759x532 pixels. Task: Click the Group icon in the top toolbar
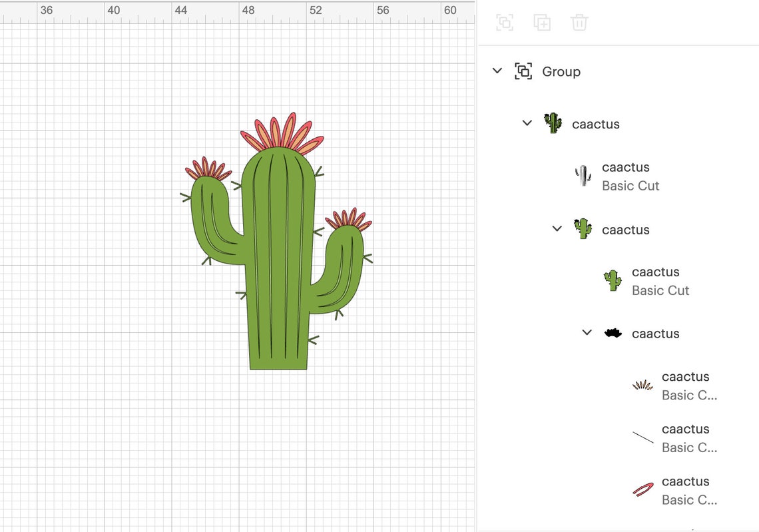tap(505, 22)
